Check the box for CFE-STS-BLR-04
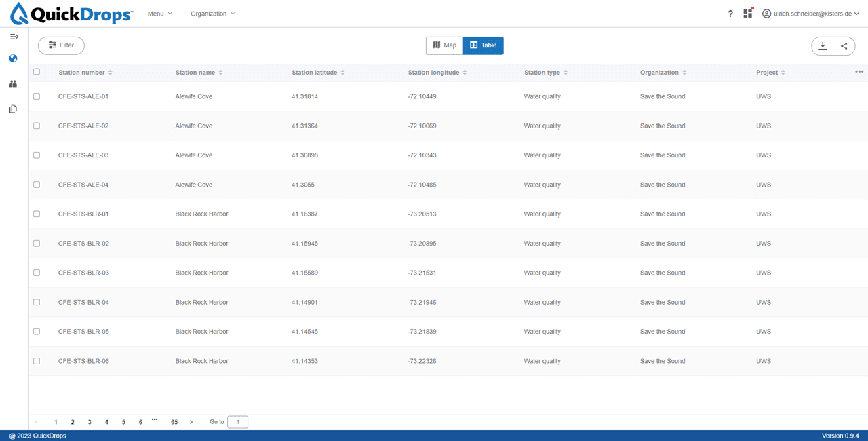 37,302
